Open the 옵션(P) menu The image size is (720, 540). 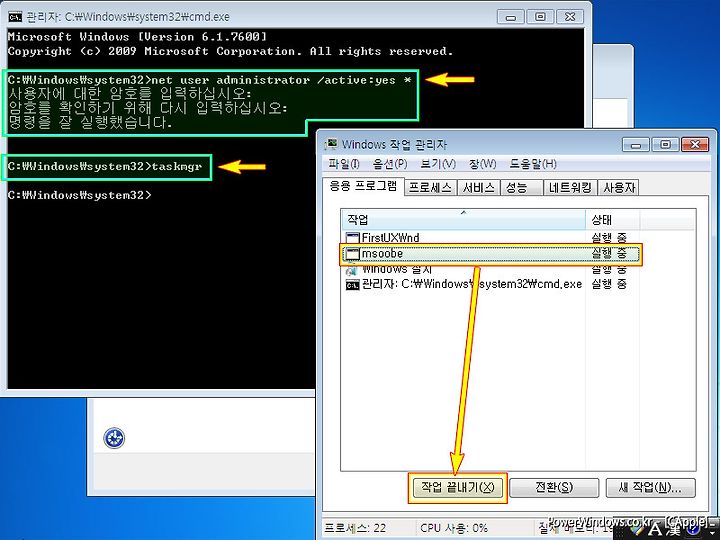(390, 164)
